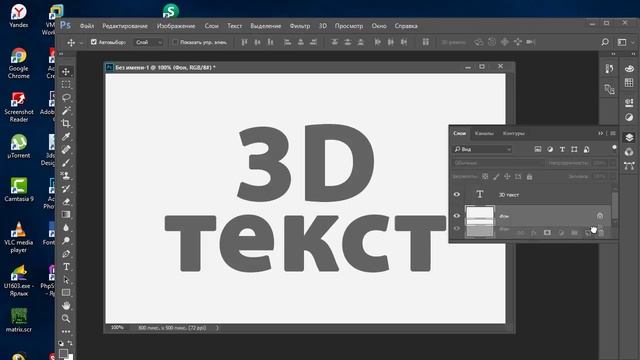The height and width of the screenshot is (360, 640).
Task: Select the Eyedropper tool
Action: pos(66,136)
